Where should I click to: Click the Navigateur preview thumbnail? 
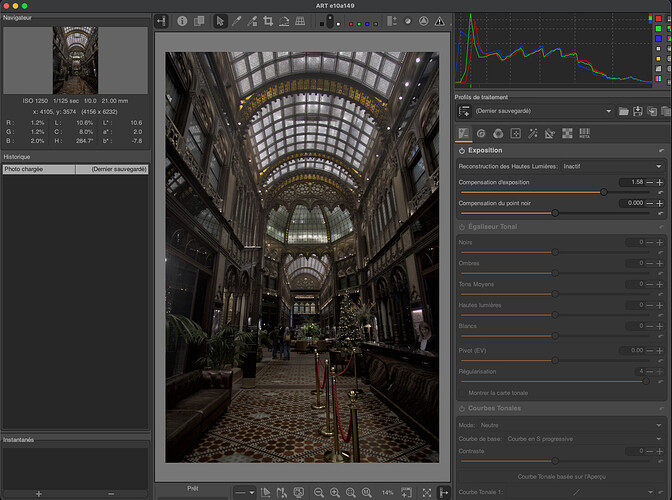pyautogui.click(x=75, y=60)
